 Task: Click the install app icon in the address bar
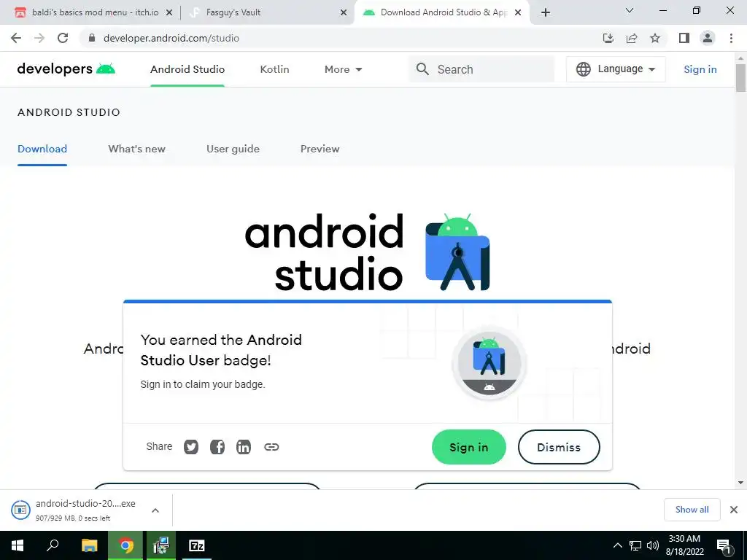pos(608,38)
